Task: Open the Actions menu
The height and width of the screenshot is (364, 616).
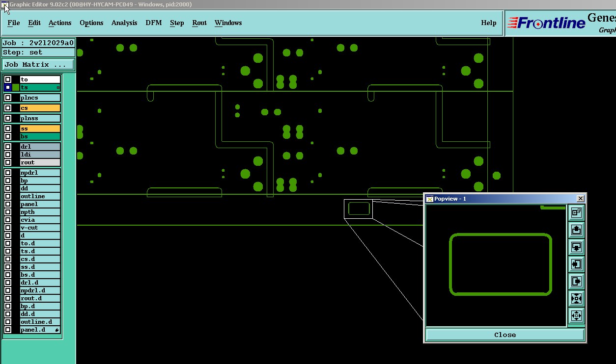Action: click(x=60, y=23)
